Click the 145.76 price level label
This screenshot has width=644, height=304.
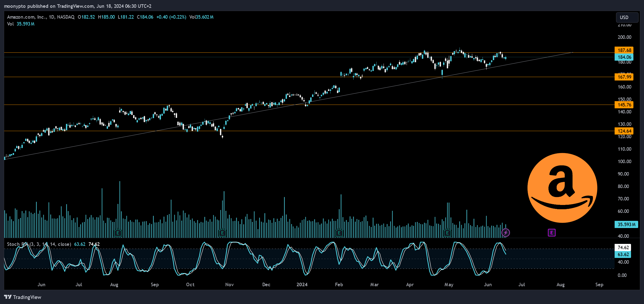pyautogui.click(x=624, y=105)
